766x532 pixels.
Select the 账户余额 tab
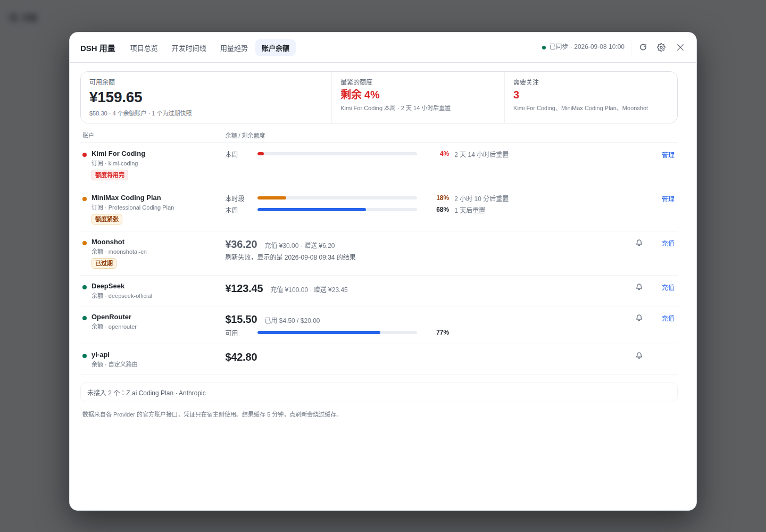tap(276, 48)
